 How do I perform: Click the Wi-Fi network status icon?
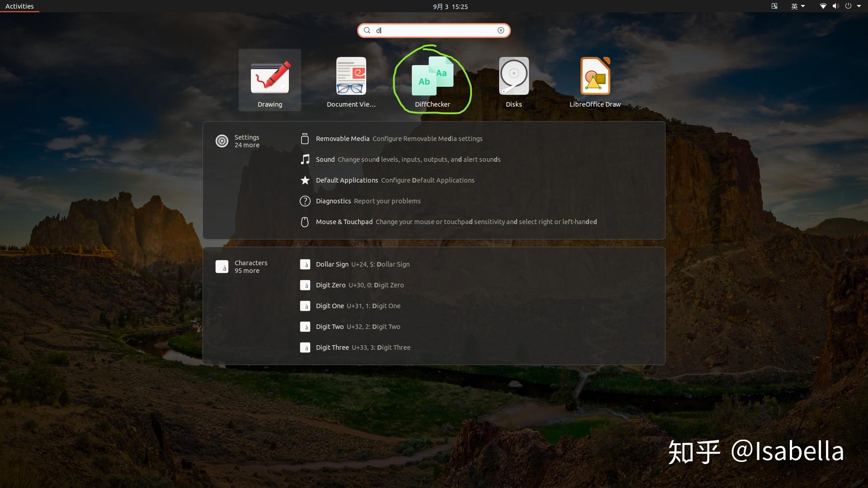tap(823, 6)
